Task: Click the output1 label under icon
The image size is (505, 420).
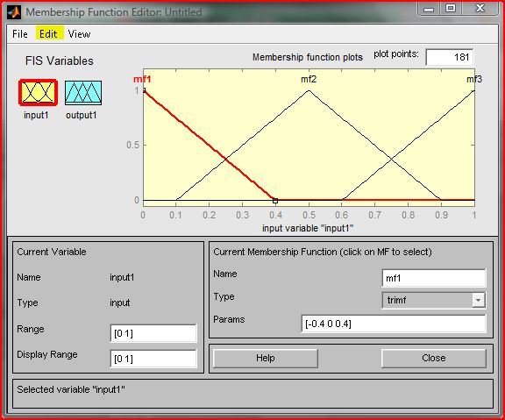Action: pos(82,115)
